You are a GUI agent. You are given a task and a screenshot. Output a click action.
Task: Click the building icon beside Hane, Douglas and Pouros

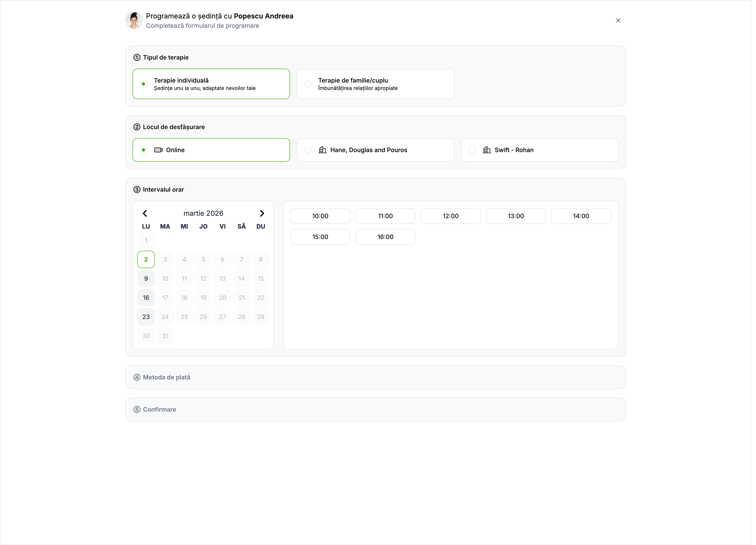coord(322,150)
